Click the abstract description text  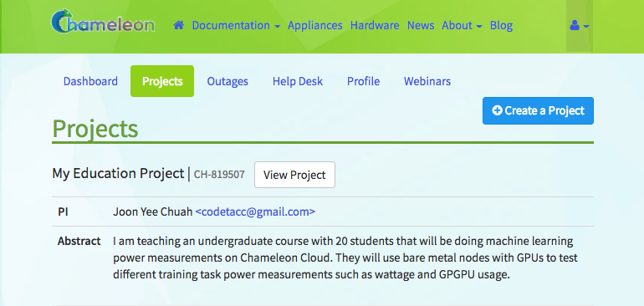[345, 258]
